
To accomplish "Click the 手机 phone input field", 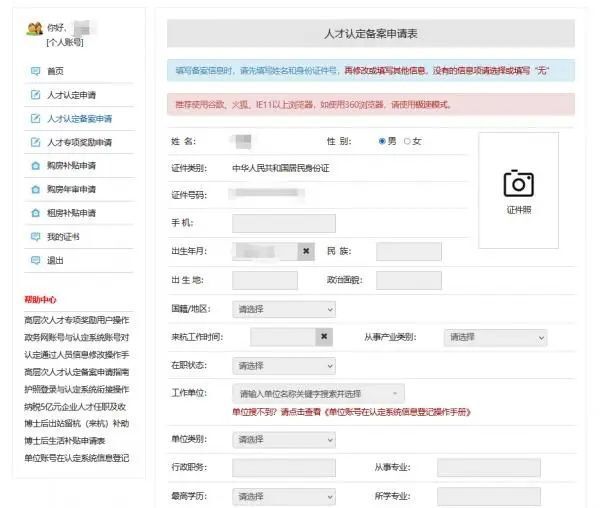I will tap(284, 223).
